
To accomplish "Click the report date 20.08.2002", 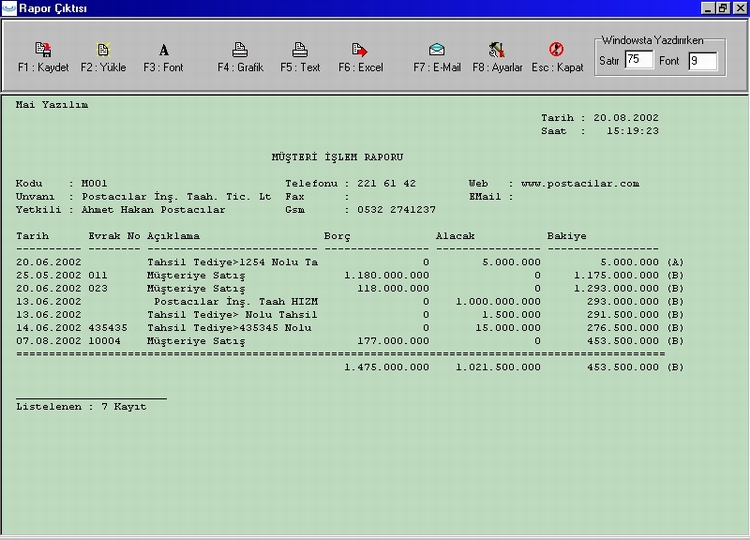I will [626, 118].
